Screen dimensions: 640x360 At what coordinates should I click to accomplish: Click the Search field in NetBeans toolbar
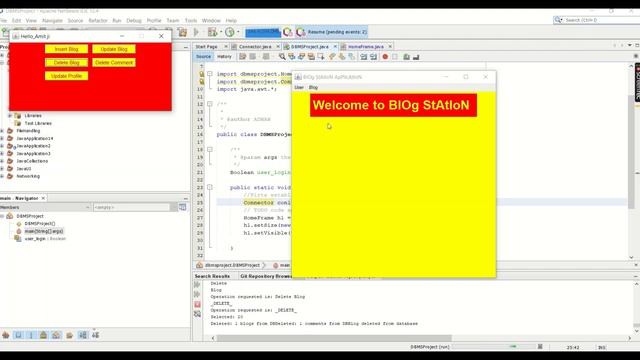click(x=600, y=20)
